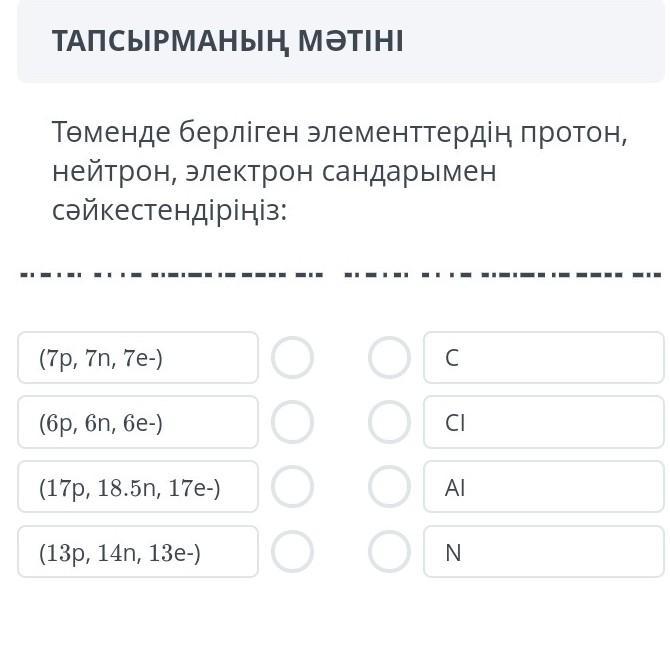Choose the N answer box
The image size is (670, 655).
[x=543, y=552]
